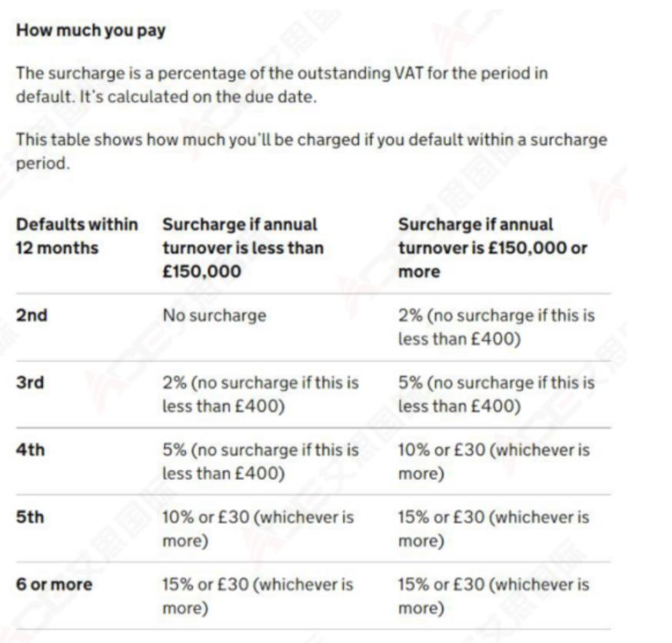The height and width of the screenshot is (643, 672).
Task: Click the "2nd" default row label
Action: pyautogui.click(x=32, y=315)
